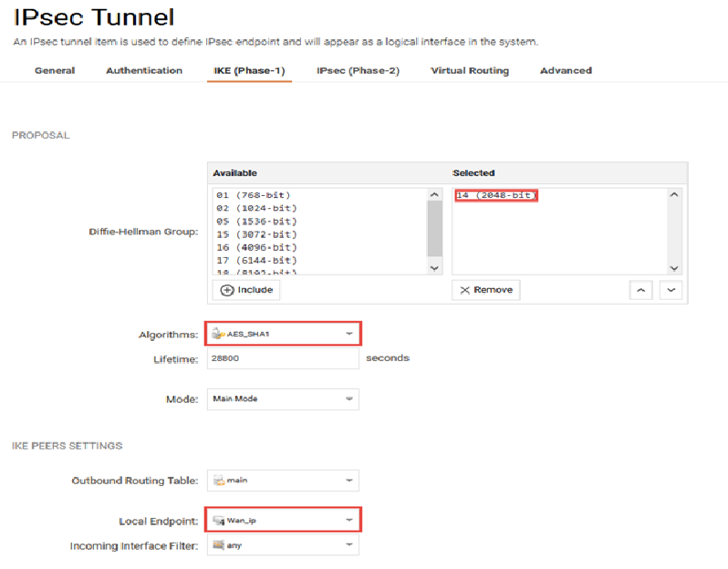Click the Include button
The image size is (728, 569).
(x=246, y=290)
